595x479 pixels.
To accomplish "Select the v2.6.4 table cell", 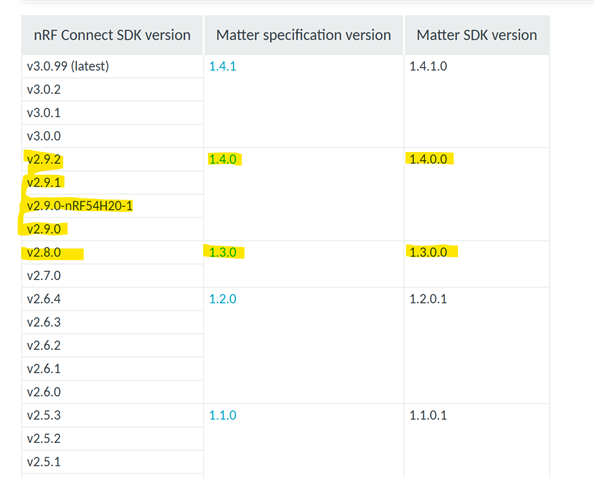I will click(x=112, y=299).
